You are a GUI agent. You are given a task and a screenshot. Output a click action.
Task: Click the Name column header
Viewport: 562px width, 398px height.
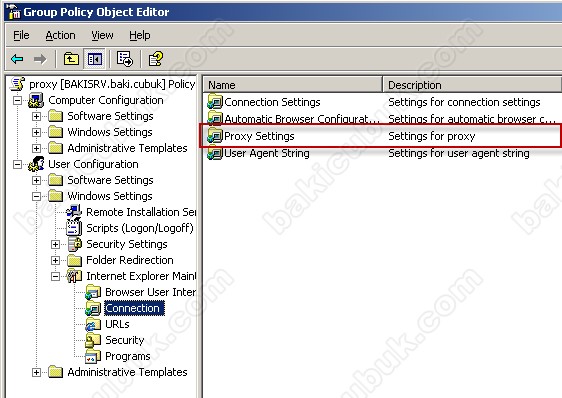[293, 85]
